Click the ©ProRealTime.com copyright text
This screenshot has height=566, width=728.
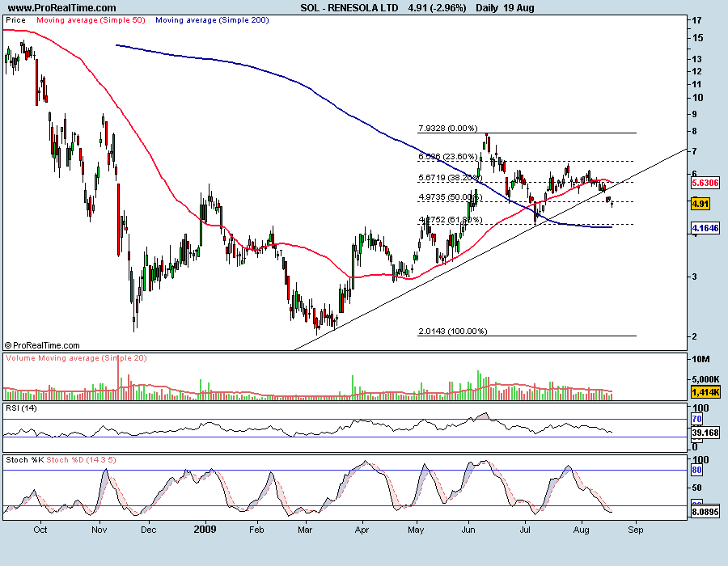tap(42, 345)
